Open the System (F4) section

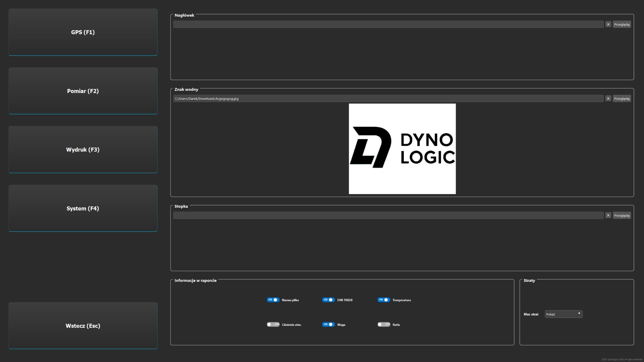[83, 208]
